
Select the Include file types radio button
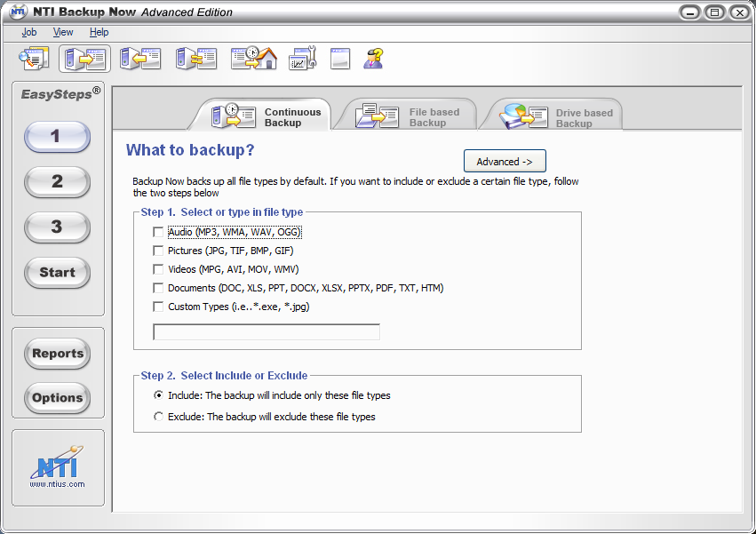tap(158, 395)
